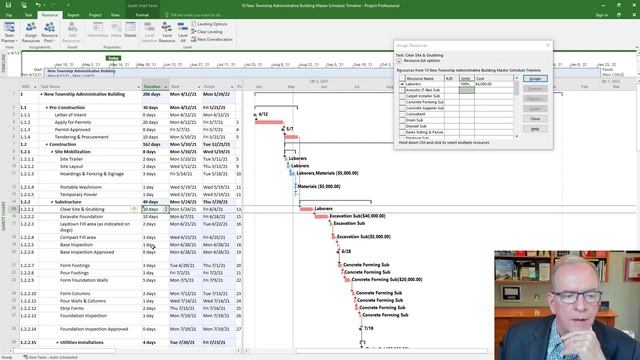Switch to the View ribbon tab
Image resolution: width=640 pixels, height=360 pixels.
(x=115, y=15)
